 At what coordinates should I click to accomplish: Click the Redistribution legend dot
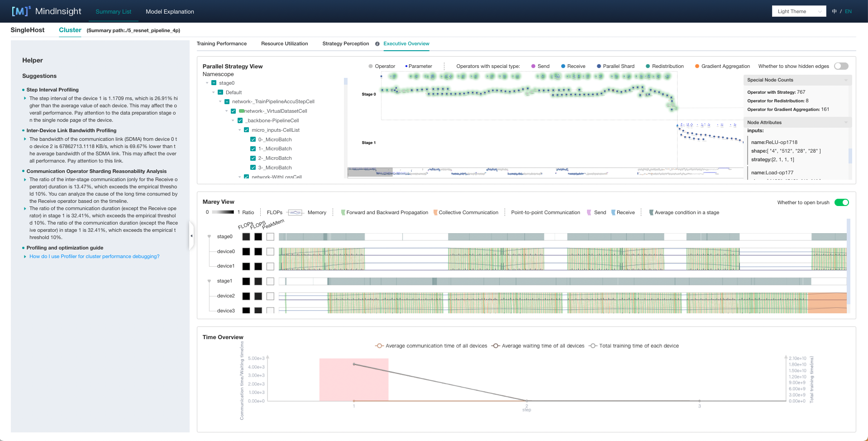[x=648, y=66]
